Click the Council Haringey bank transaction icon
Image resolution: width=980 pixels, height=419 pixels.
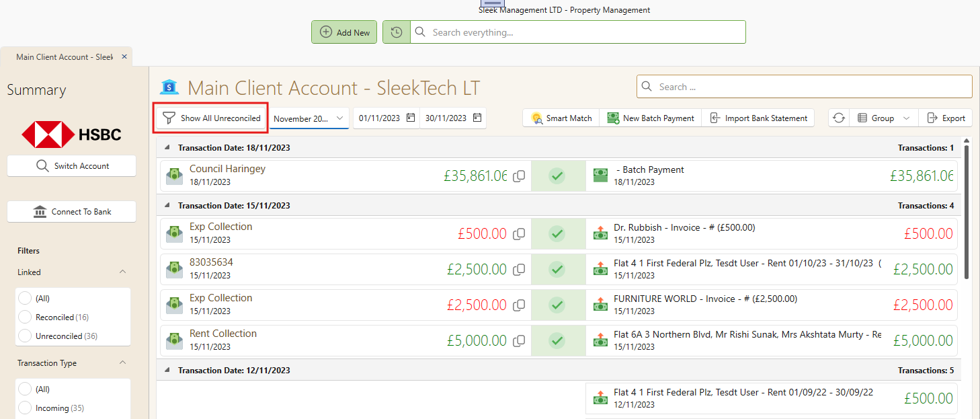tap(175, 176)
